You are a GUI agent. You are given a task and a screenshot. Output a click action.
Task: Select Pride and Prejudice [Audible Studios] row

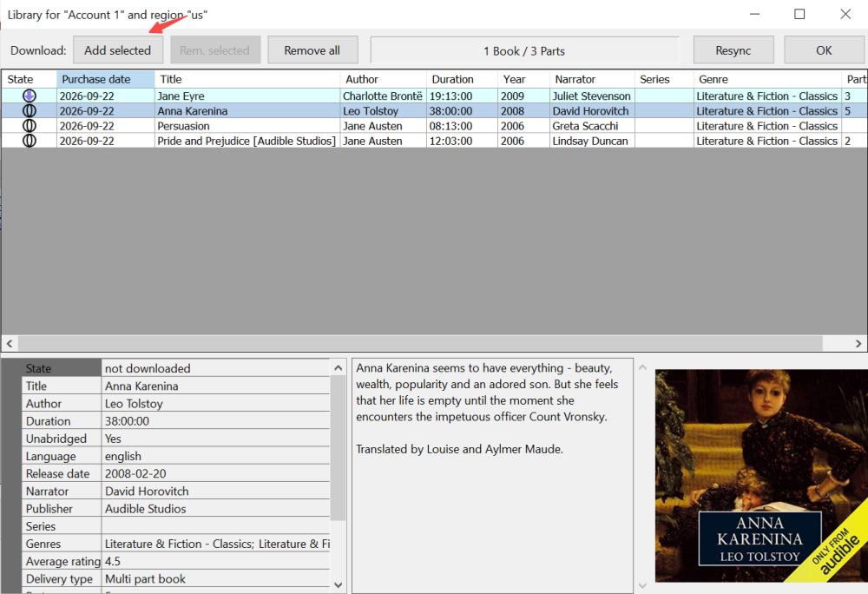pyautogui.click(x=434, y=141)
